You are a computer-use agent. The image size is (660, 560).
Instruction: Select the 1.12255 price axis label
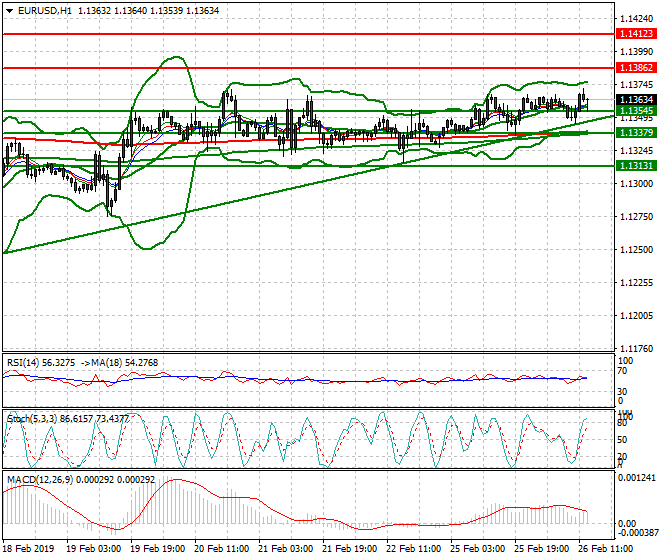pyautogui.click(x=637, y=283)
